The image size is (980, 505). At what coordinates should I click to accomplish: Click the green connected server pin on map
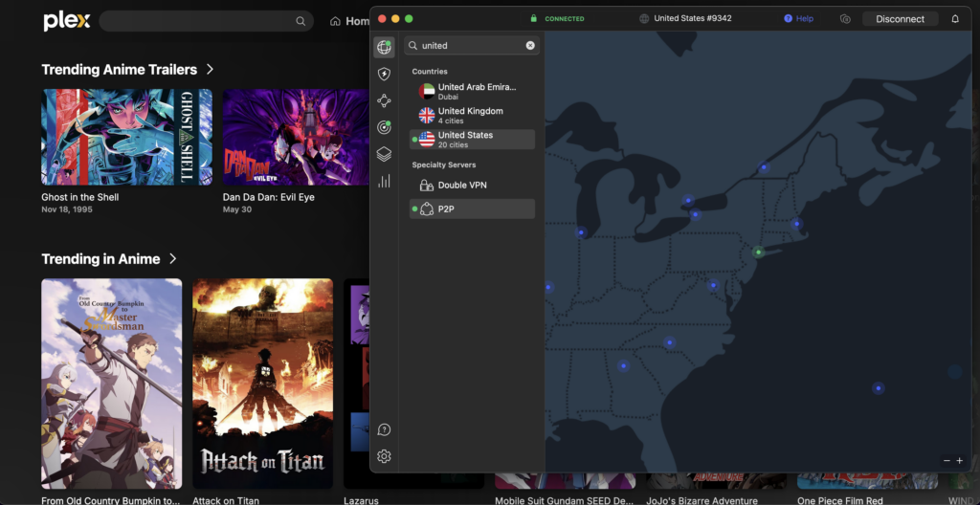(x=758, y=252)
